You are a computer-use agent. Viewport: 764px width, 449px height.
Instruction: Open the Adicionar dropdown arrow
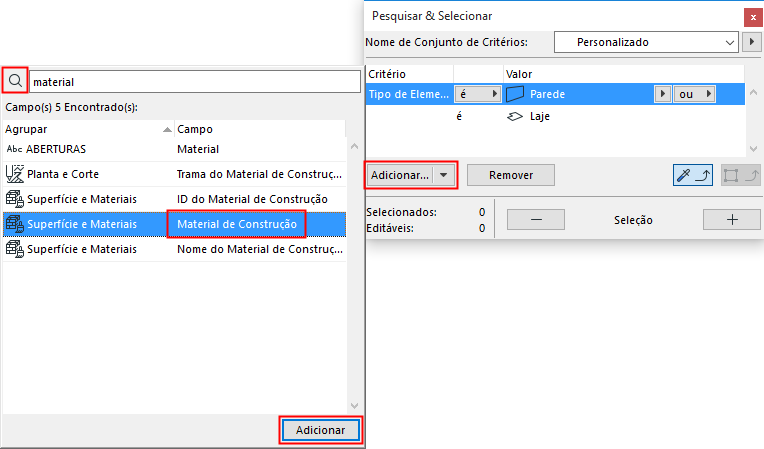444,175
